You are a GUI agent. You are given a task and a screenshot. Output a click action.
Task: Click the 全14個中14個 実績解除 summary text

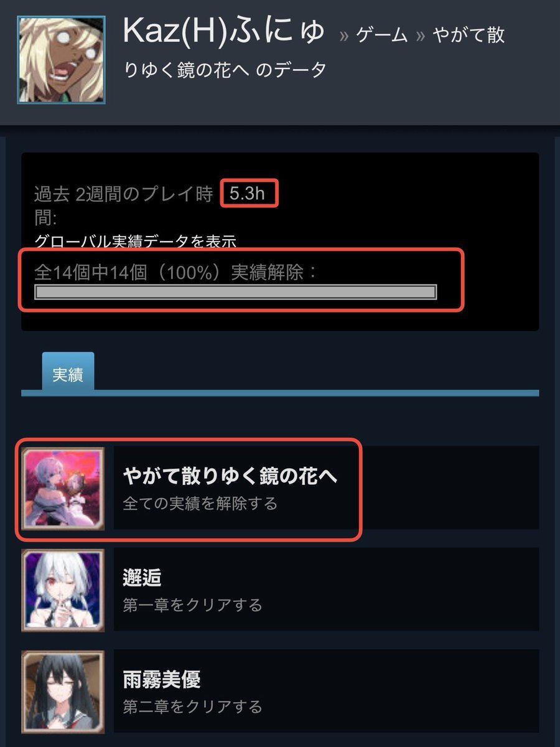click(175, 272)
